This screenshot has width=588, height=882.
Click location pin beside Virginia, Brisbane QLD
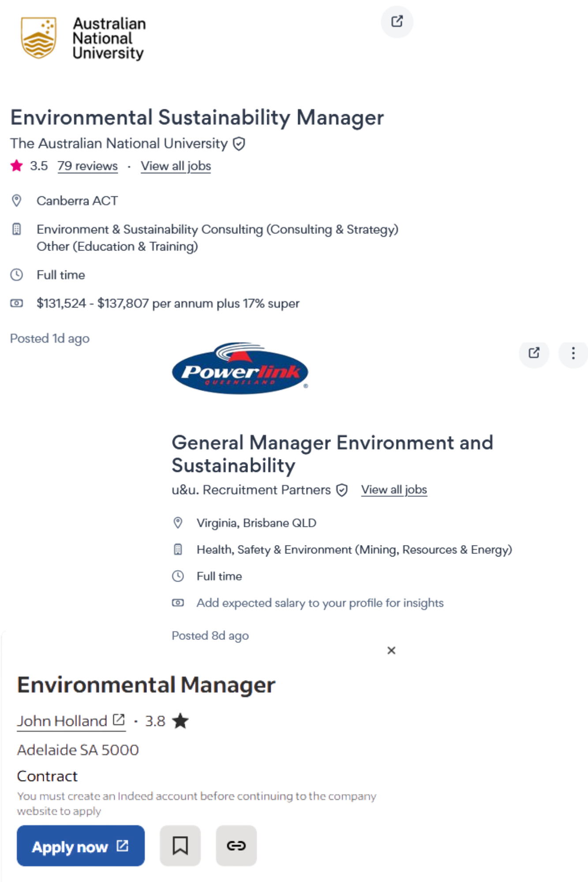coord(178,523)
